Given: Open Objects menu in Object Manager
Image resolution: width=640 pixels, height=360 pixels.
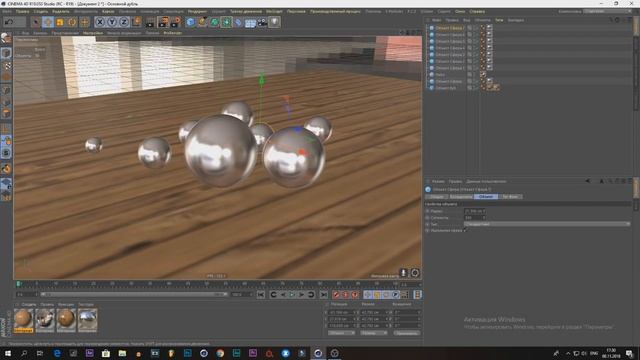Looking at the screenshot, I should pyautogui.click(x=482, y=20).
